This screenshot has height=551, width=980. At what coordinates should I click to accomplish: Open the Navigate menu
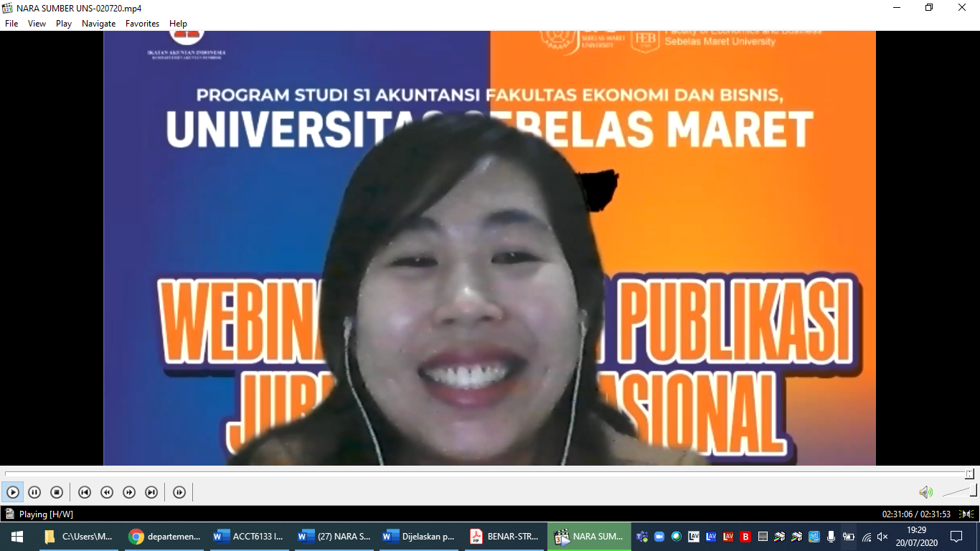pos(98,24)
